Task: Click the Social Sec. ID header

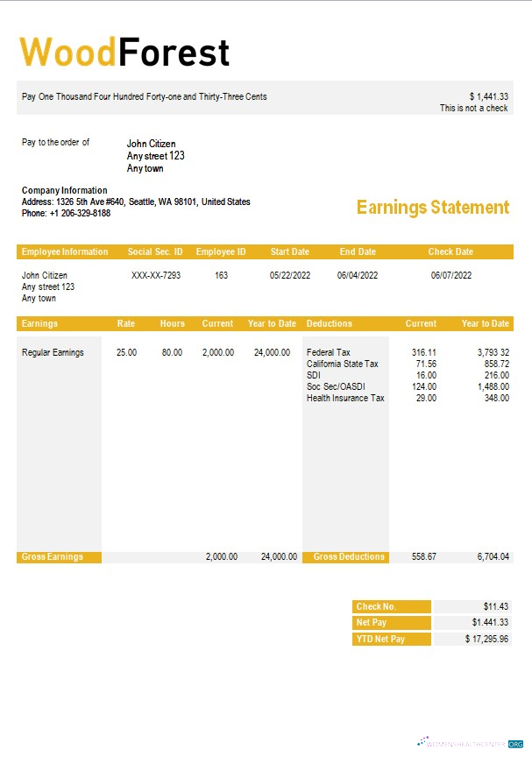Action: [x=155, y=251]
